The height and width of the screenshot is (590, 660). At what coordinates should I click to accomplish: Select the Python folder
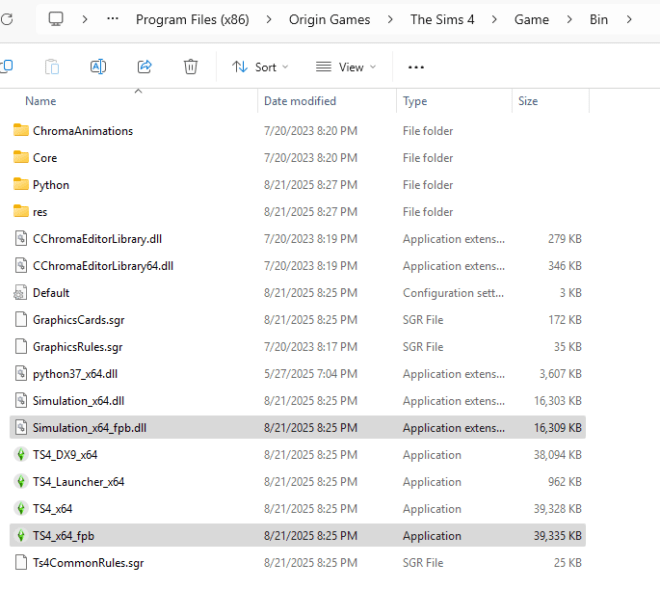51,185
